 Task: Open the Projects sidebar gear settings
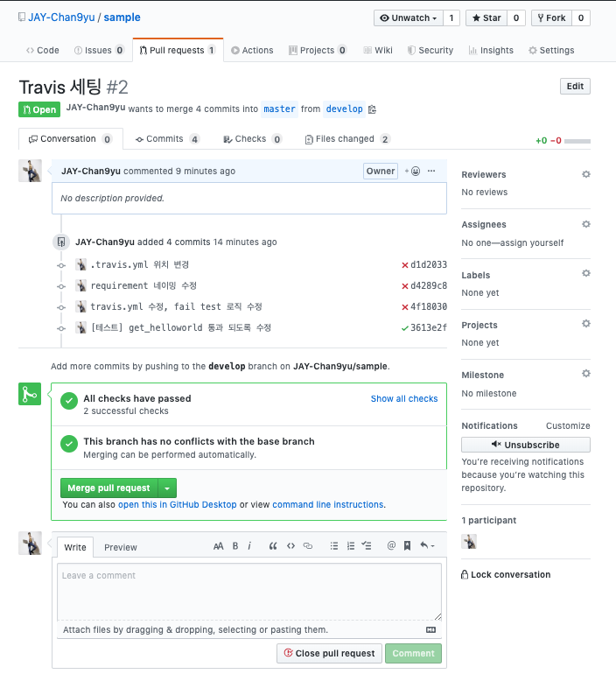[586, 324]
